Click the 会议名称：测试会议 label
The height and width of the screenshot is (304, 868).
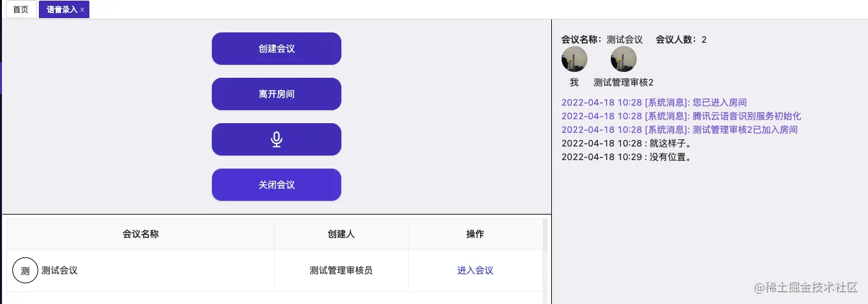[602, 40]
